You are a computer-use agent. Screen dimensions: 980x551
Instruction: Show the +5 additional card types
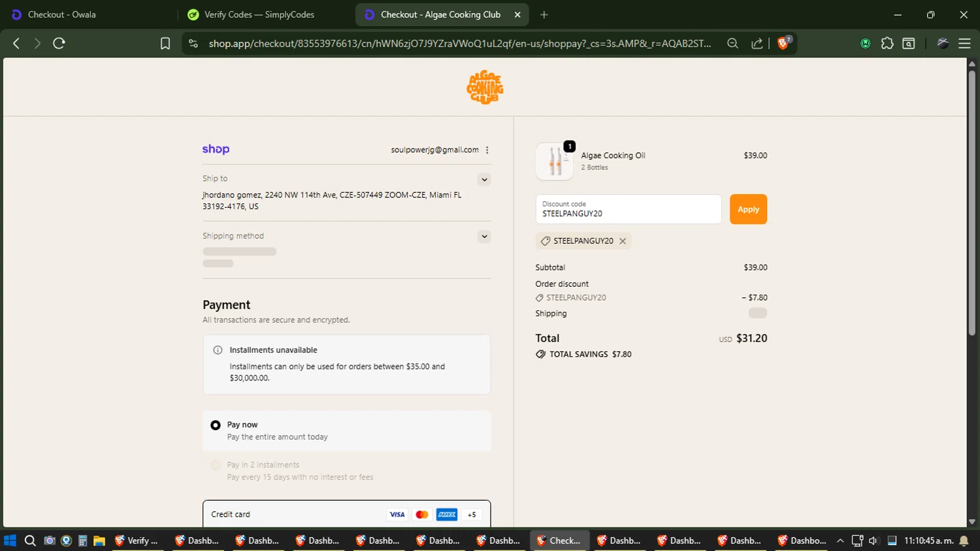tap(472, 514)
